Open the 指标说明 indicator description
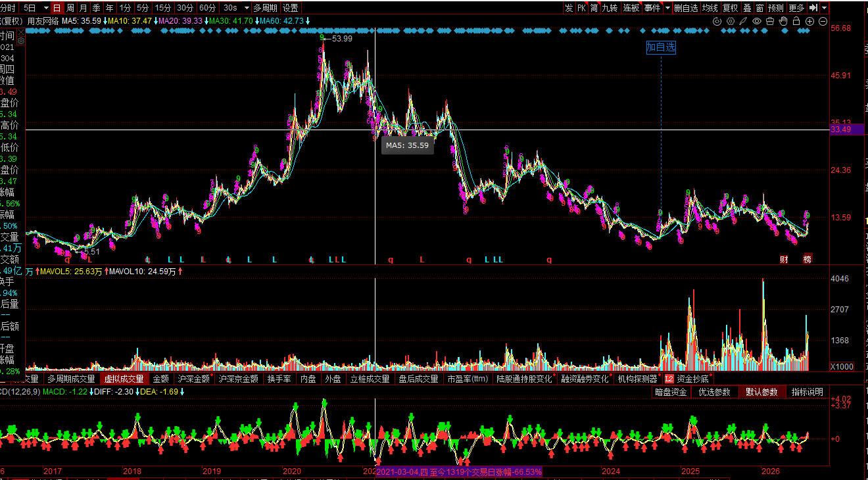 click(808, 392)
